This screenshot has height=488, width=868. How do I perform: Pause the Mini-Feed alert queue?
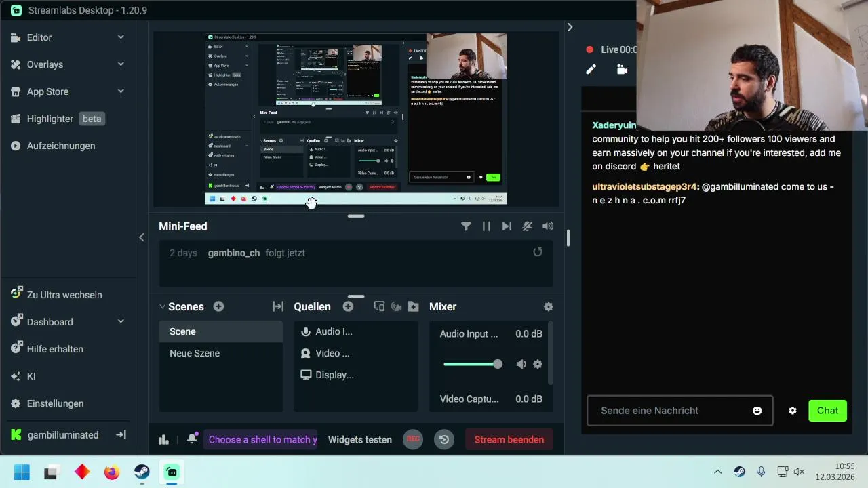[486, 226]
